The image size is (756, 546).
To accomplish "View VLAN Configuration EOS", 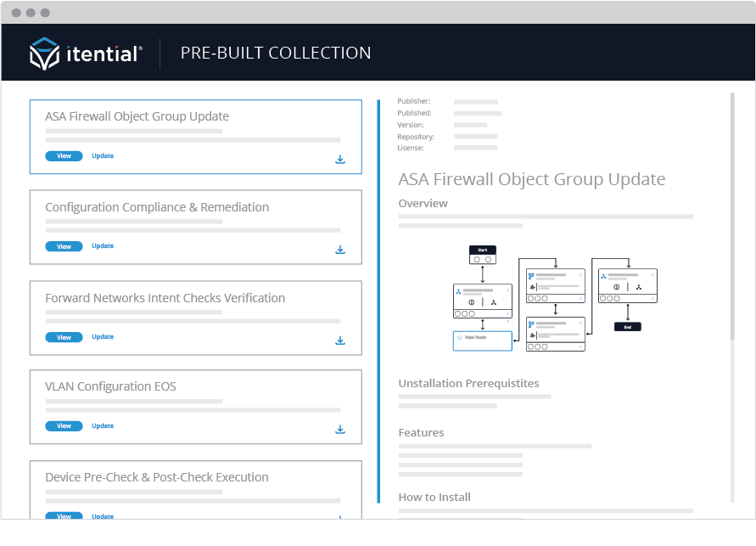I will tap(64, 426).
